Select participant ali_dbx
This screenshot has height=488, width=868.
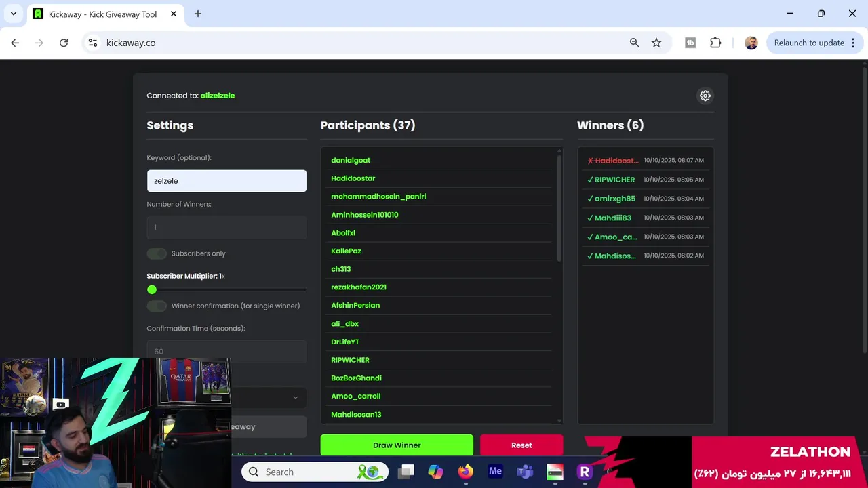point(344,324)
